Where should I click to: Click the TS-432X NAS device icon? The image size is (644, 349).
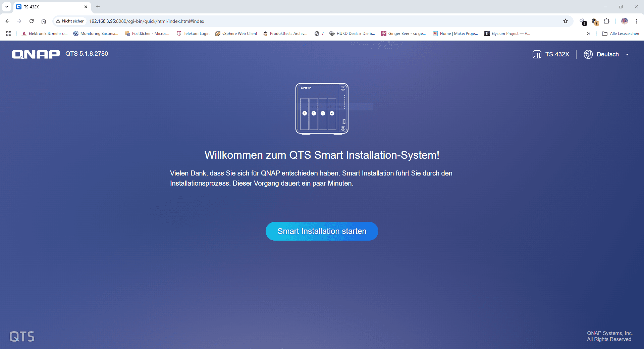click(x=537, y=54)
